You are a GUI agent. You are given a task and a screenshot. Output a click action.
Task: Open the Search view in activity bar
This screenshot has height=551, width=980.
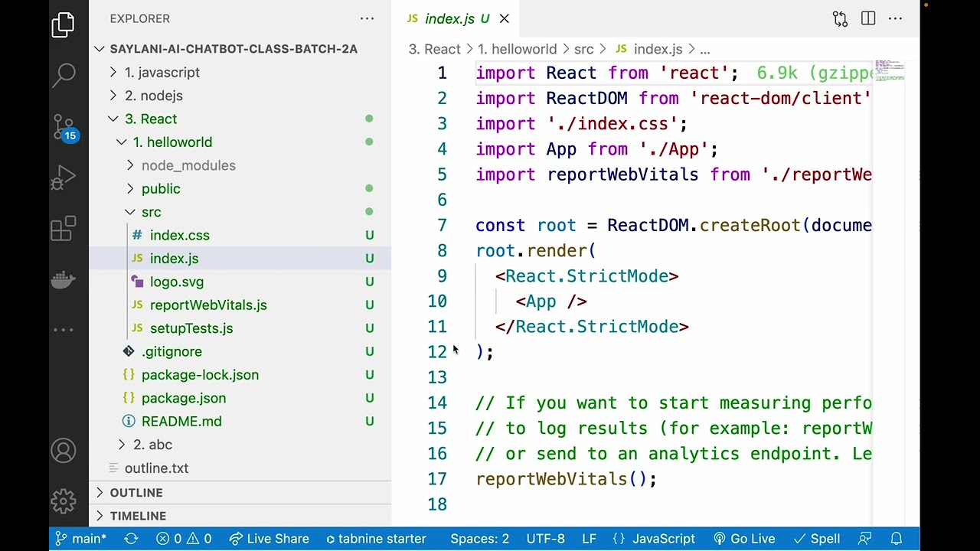tap(64, 75)
